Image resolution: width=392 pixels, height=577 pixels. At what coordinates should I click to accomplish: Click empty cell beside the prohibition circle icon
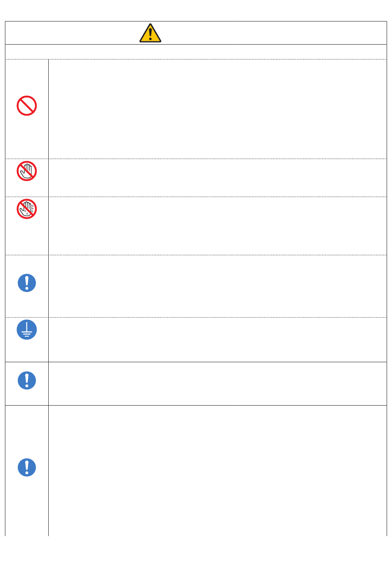(217, 109)
